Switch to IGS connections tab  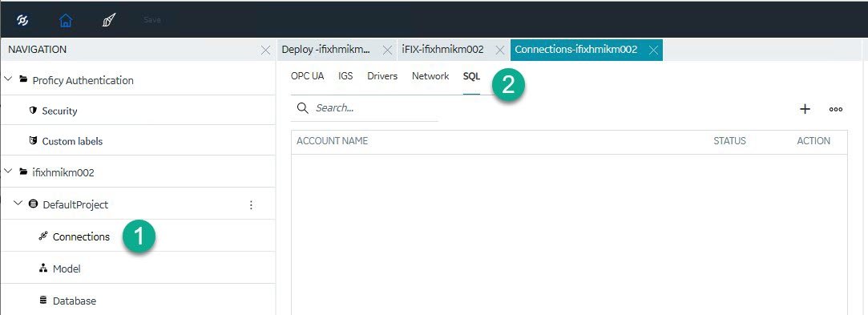pyautogui.click(x=345, y=76)
